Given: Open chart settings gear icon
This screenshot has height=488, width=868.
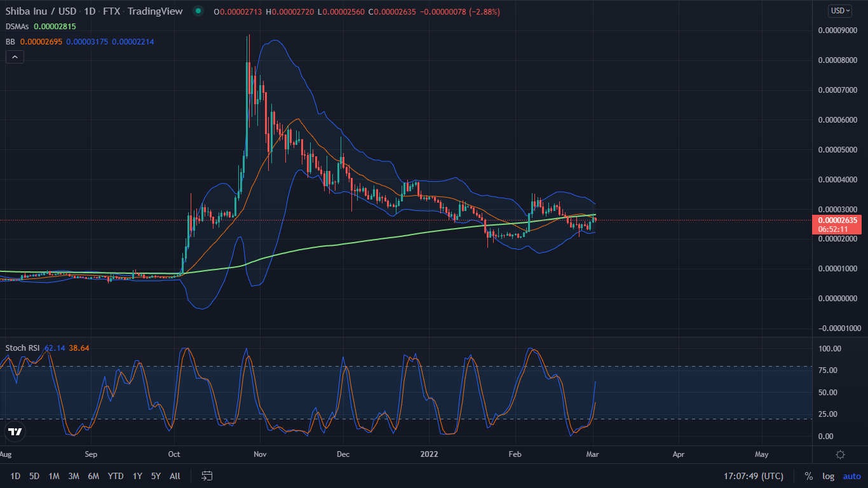Looking at the screenshot, I should click(840, 454).
